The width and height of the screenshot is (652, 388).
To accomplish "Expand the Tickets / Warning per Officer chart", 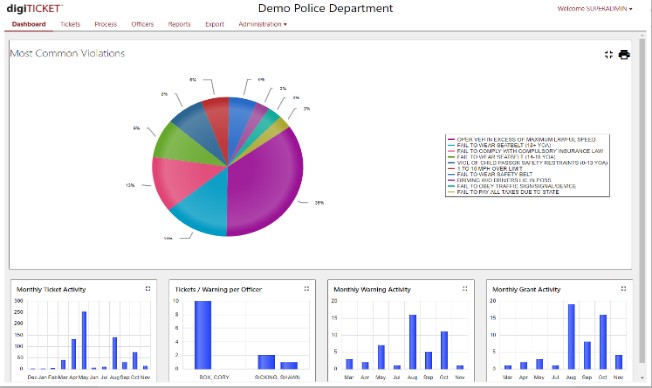I will [306, 289].
